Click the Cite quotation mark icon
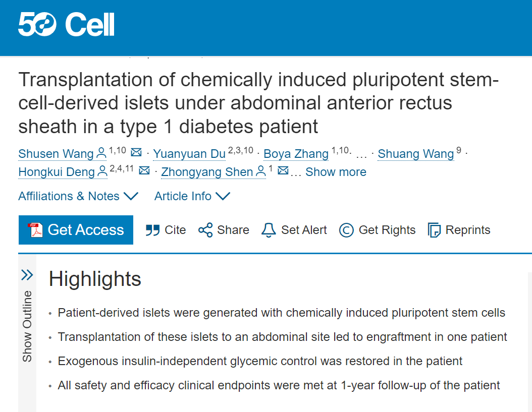The height and width of the screenshot is (412, 532). point(152,230)
